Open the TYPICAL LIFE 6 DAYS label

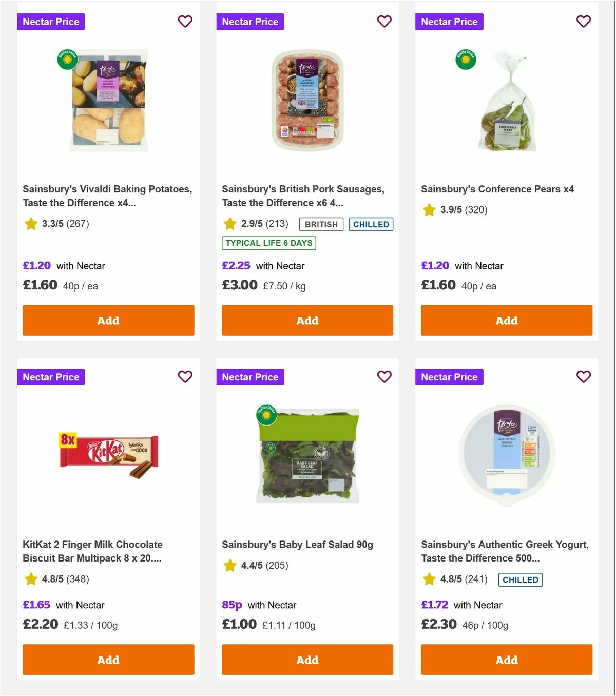click(268, 243)
